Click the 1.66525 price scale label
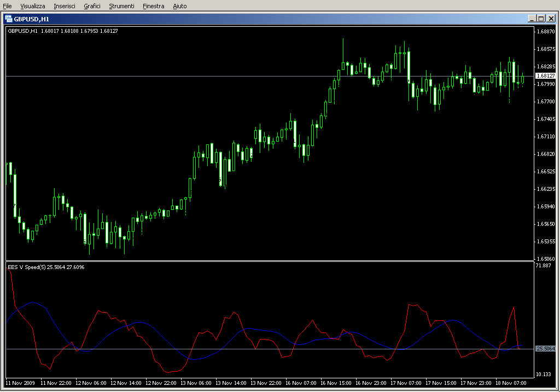560x392 pixels. click(546, 171)
